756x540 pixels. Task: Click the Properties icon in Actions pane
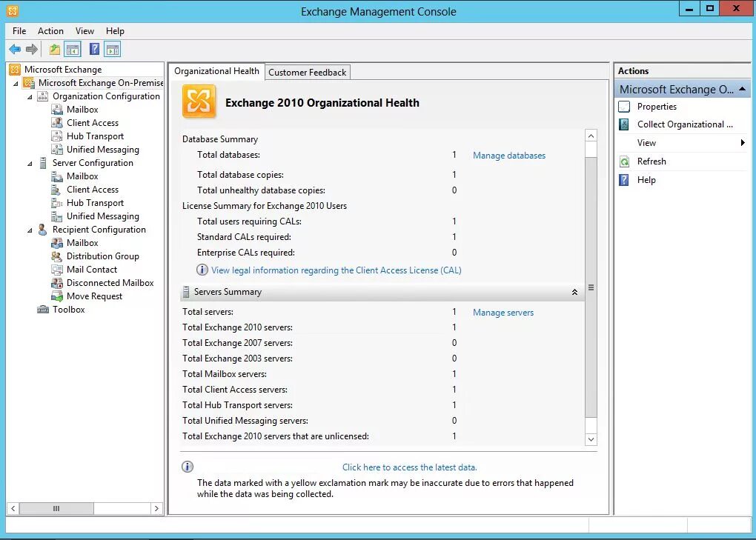coord(624,107)
